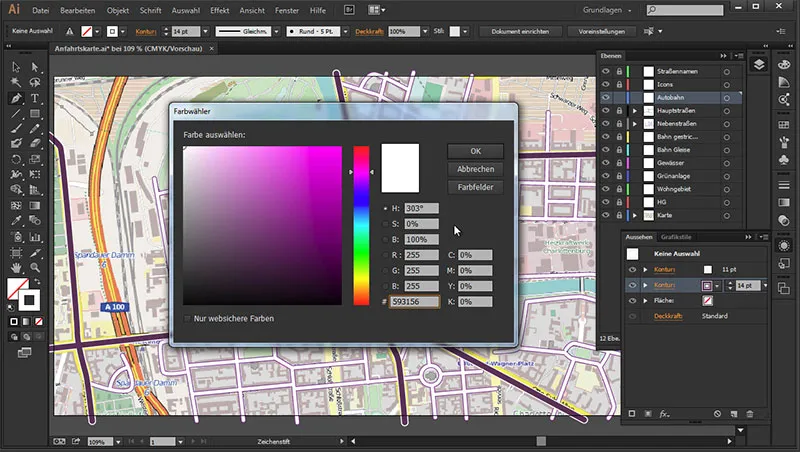Screen dimensions: 800x452
Task: Select the Pen tool
Action: [16, 98]
